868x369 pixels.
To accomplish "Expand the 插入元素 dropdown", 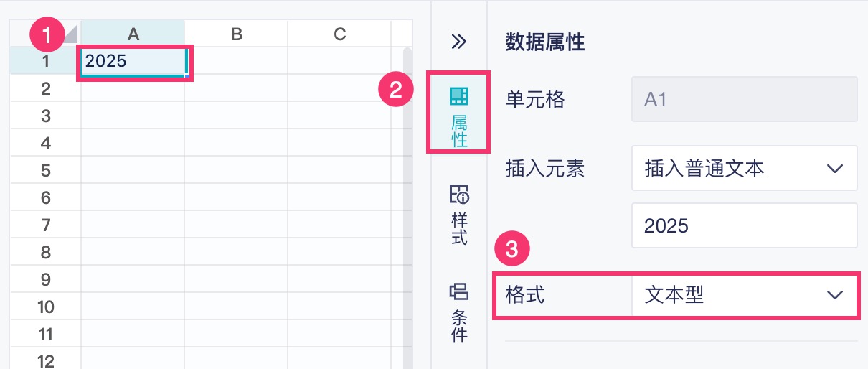I will pyautogui.click(x=744, y=169).
